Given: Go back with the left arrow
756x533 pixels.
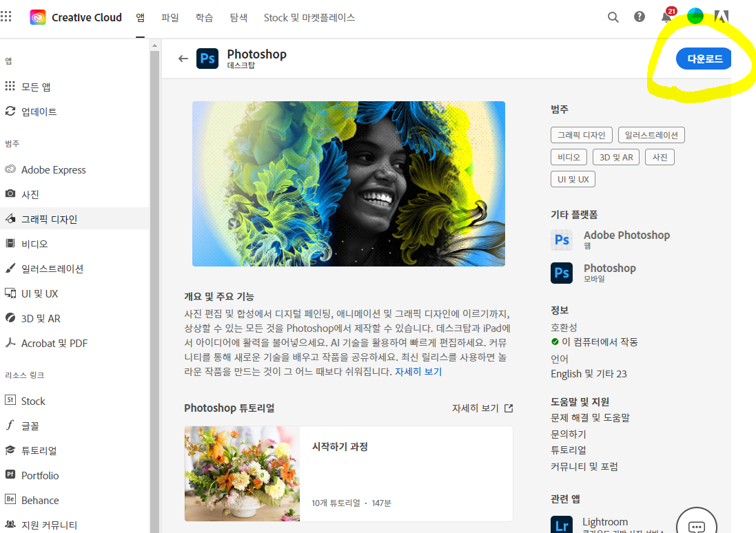Looking at the screenshot, I should click(183, 59).
